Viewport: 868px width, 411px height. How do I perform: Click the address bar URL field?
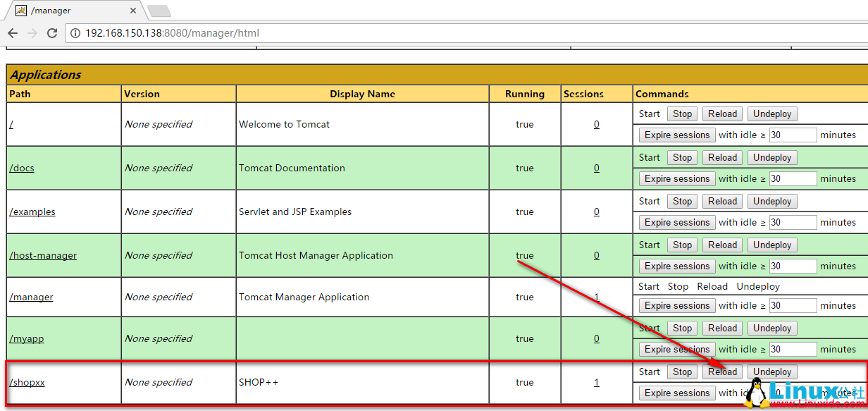tap(423, 33)
